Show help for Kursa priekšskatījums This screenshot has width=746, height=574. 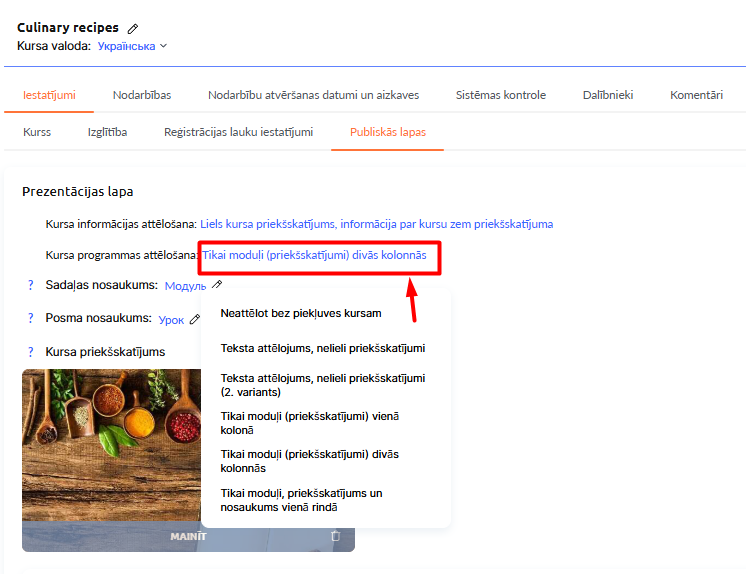[31, 352]
